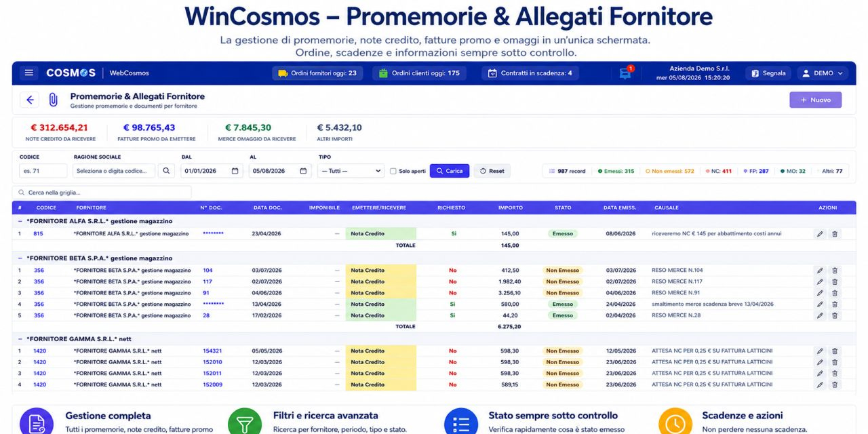Click the Carica button
This screenshot has width=868, height=434.
click(450, 171)
